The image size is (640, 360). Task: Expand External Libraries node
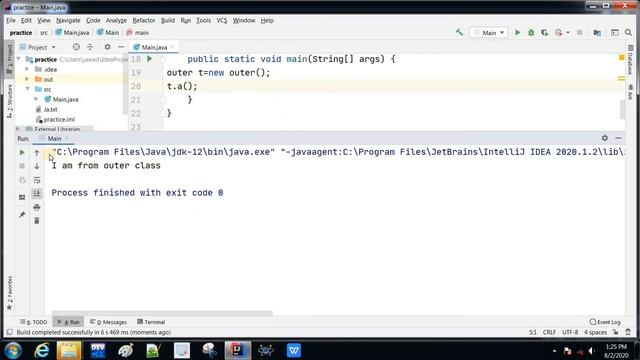pos(18,129)
